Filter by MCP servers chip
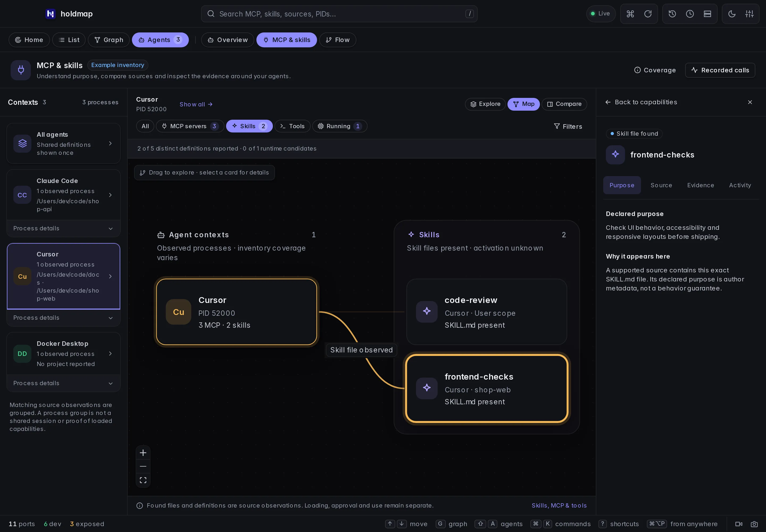The height and width of the screenshot is (532, 766). tap(190, 126)
